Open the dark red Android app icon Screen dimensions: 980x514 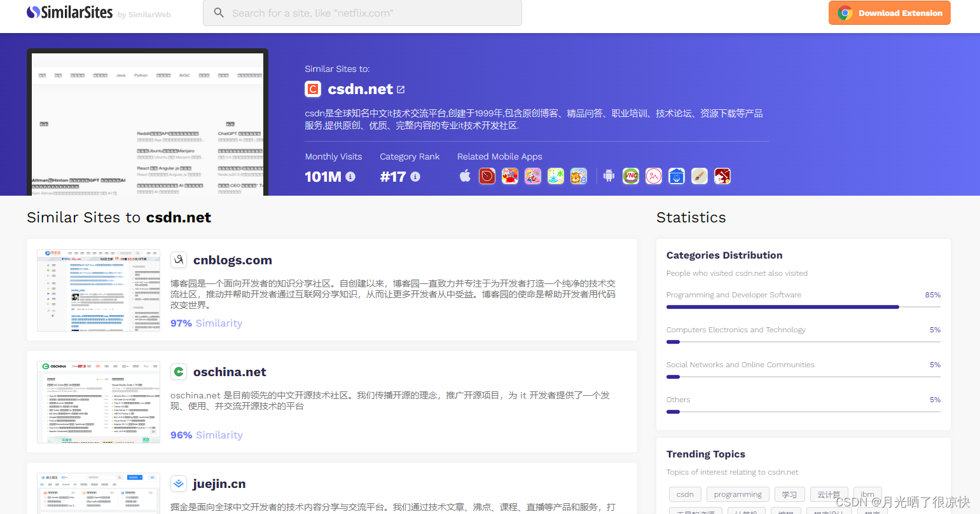[722, 176]
